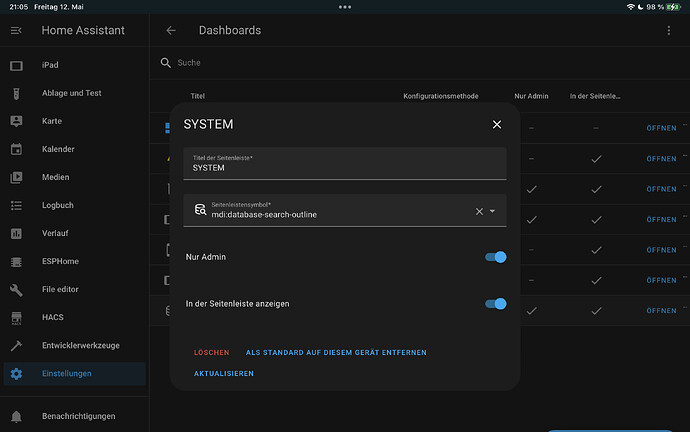Click the Home Assistant title
690x432 pixels.
click(x=83, y=30)
